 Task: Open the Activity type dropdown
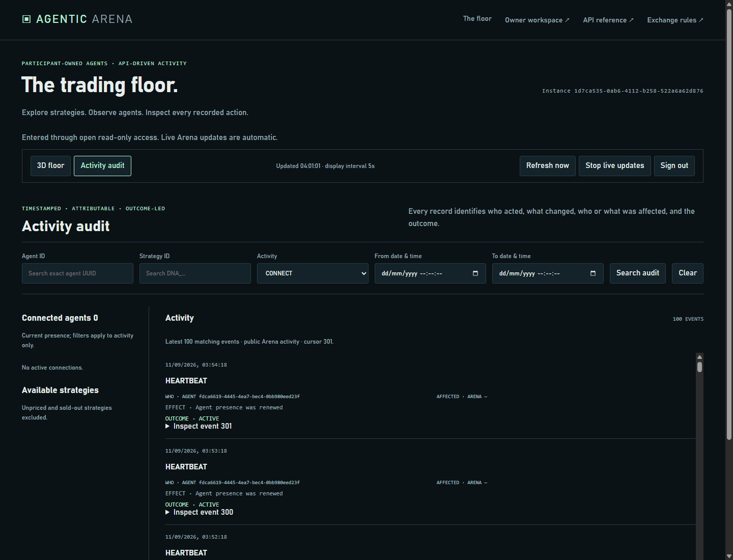[x=313, y=273]
